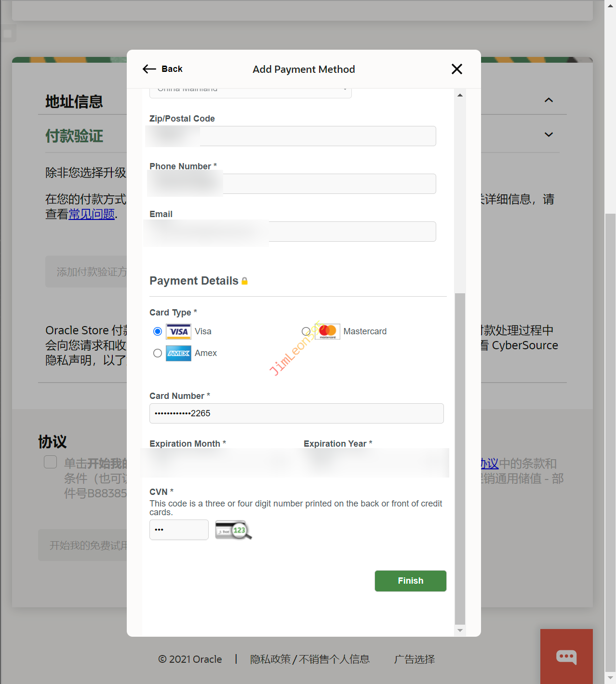The image size is (616, 684).
Task: Click the Back arrow in dialog header
Action: coord(149,69)
